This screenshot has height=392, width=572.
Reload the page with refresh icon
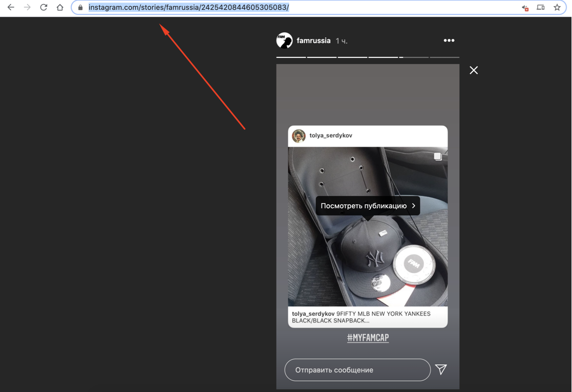tap(44, 8)
